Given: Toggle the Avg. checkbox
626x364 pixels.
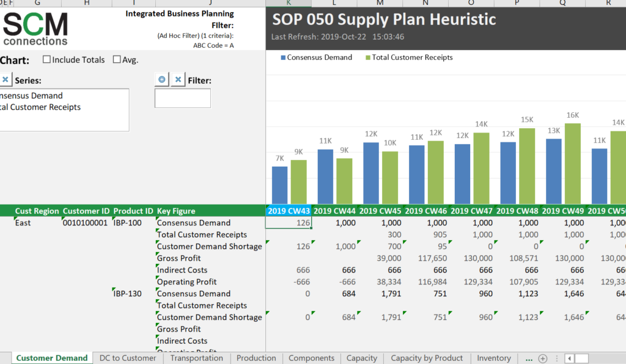Looking at the screenshot, I should click(x=117, y=59).
